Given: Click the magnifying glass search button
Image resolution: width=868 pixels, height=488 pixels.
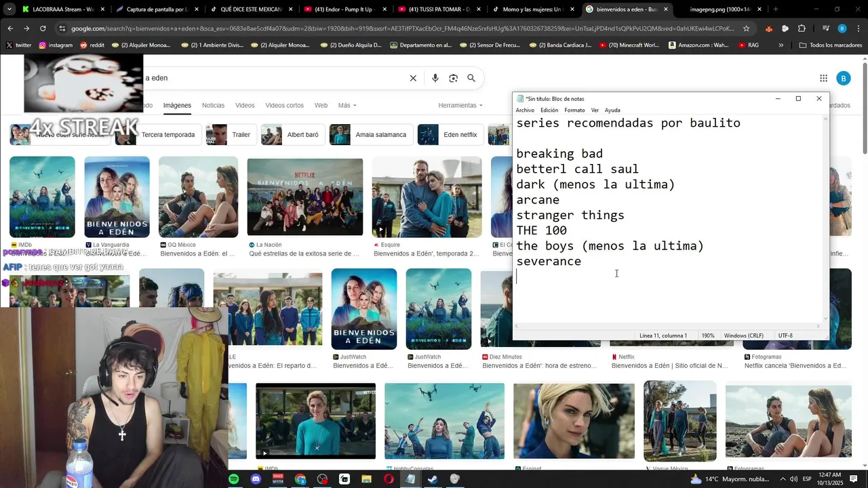Looking at the screenshot, I should (x=471, y=78).
